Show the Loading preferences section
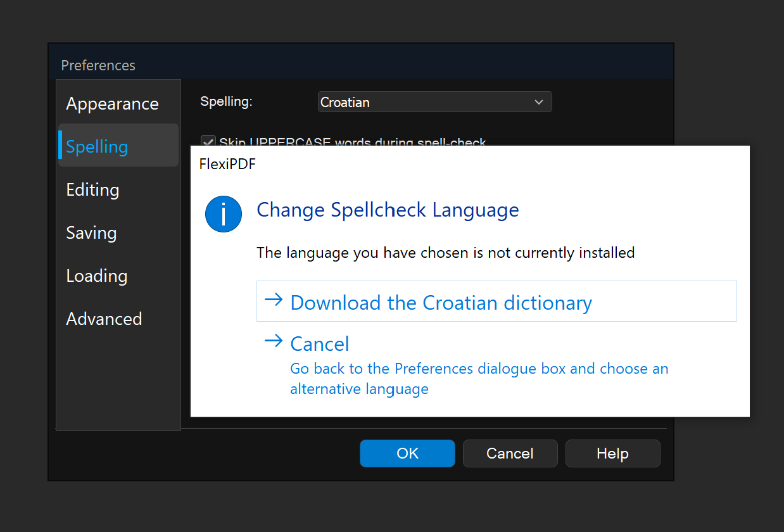Screen dimensions: 784x532 click(x=97, y=276)
